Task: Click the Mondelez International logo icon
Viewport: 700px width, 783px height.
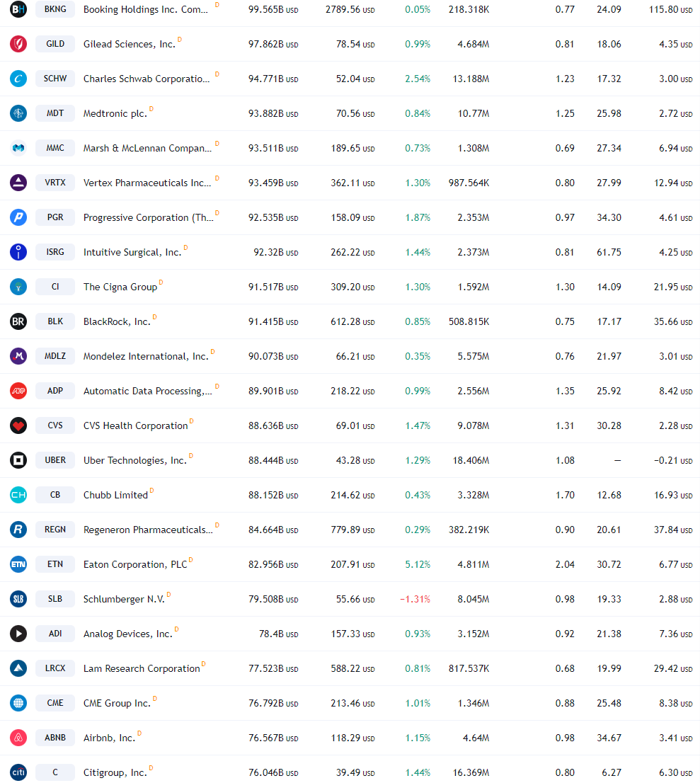Action: pos(18,357)
